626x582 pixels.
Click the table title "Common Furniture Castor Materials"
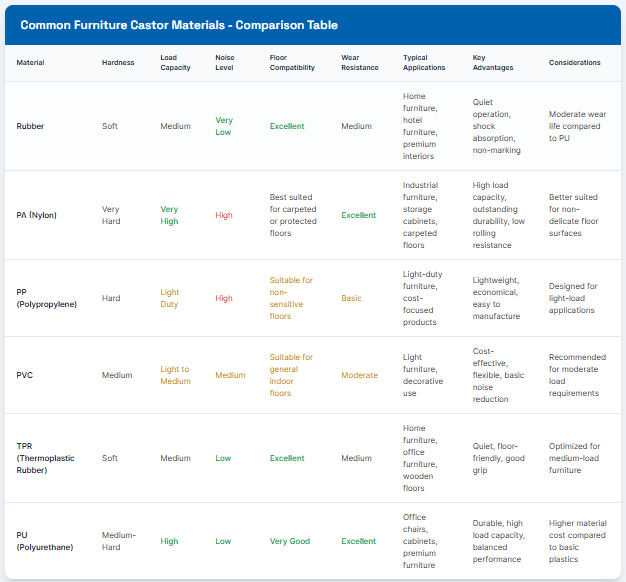click(x=179, y=25)
